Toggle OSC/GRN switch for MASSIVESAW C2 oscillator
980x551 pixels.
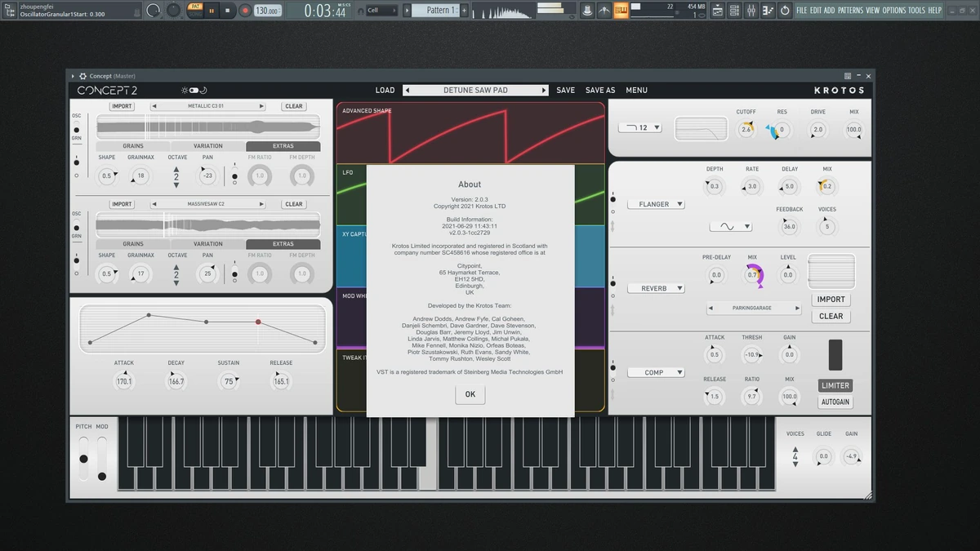coord(77,225)
